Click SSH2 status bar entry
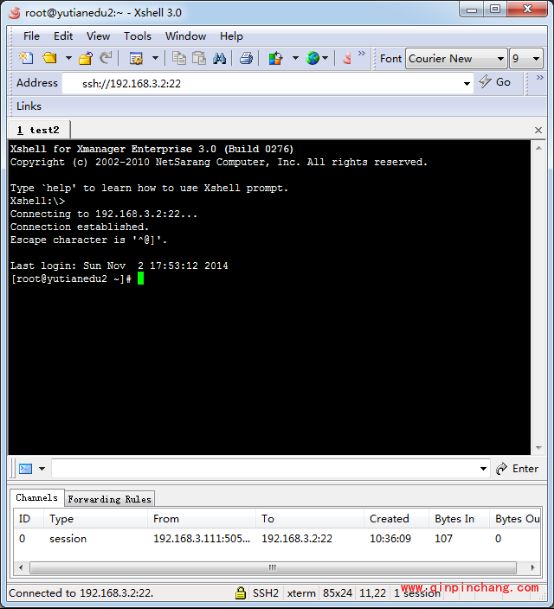 click(x=265, y=593)
